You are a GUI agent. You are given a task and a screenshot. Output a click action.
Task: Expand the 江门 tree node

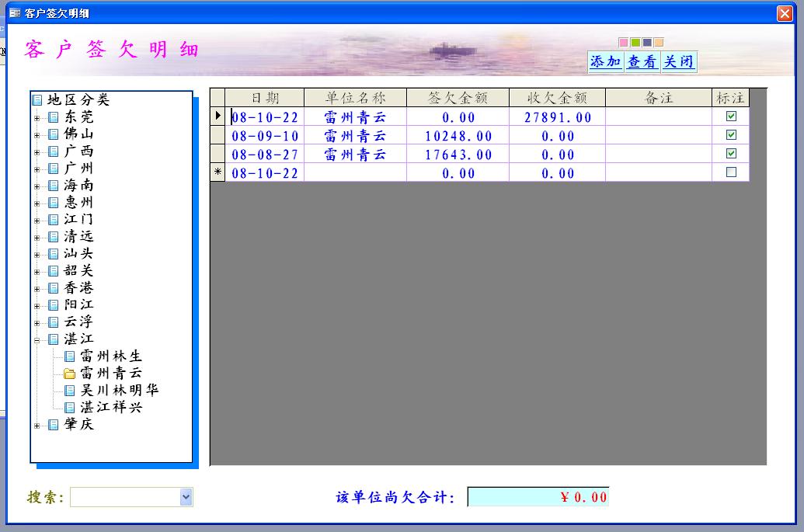[x=37, y=221]
